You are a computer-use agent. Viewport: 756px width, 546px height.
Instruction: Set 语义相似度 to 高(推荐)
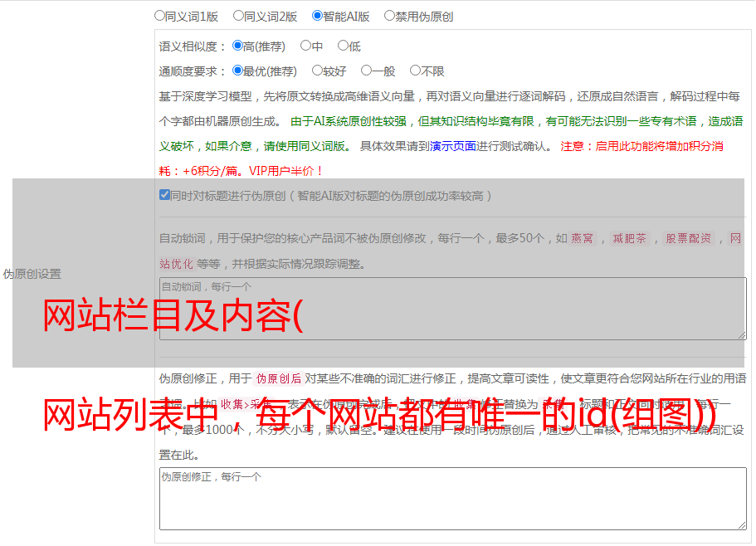click(x=237, y=46)
